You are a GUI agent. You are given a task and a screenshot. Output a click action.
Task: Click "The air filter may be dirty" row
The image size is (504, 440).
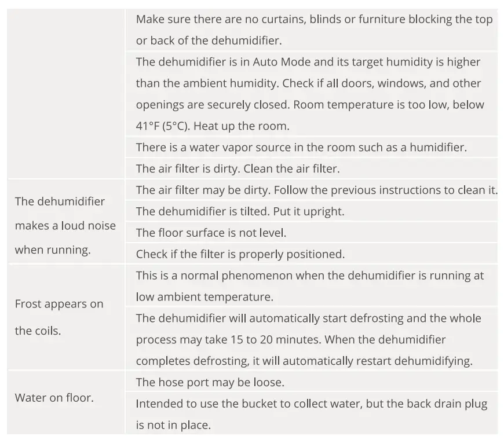pyautogui.click(x=316, y=190)
